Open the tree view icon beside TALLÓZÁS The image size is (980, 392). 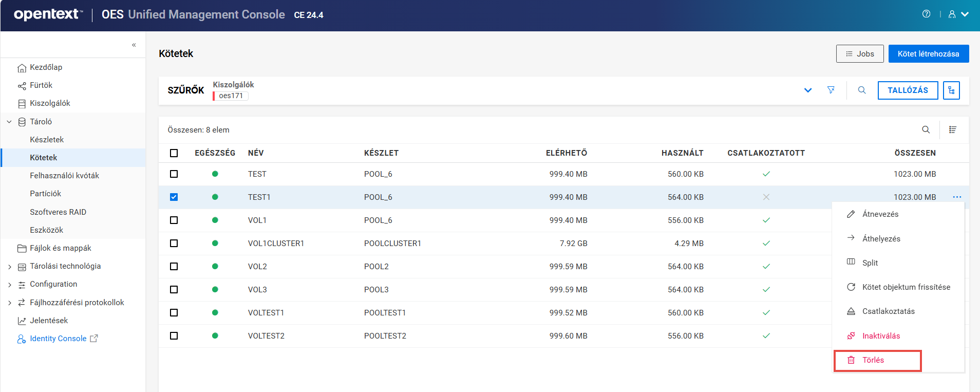tap(951, 90)
